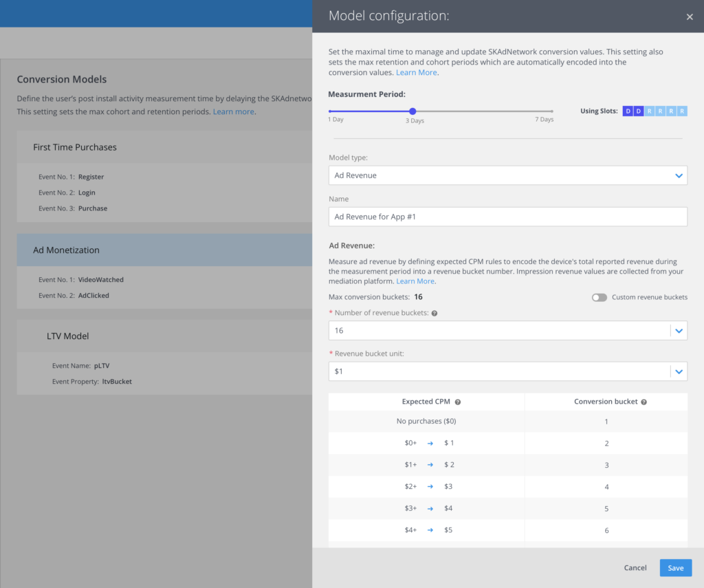
Task: Click the AdClicked event entry
Action: click(74, 296)
